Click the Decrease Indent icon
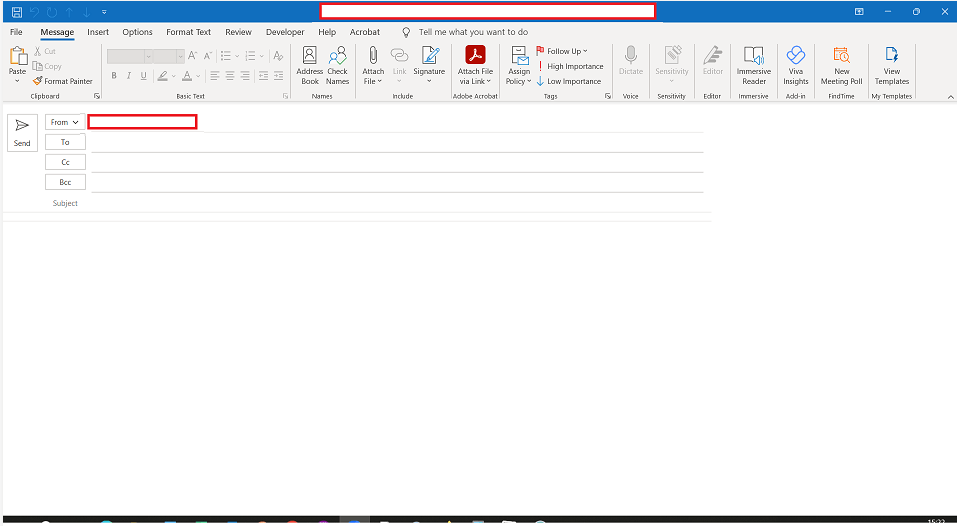This screenshot has width=957, height=526. pos(264,76)
